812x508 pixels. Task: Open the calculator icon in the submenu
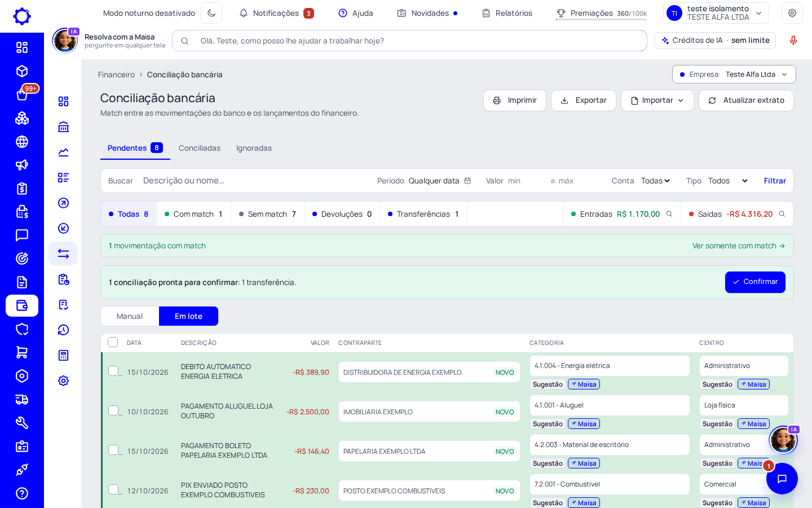(63, 355)
